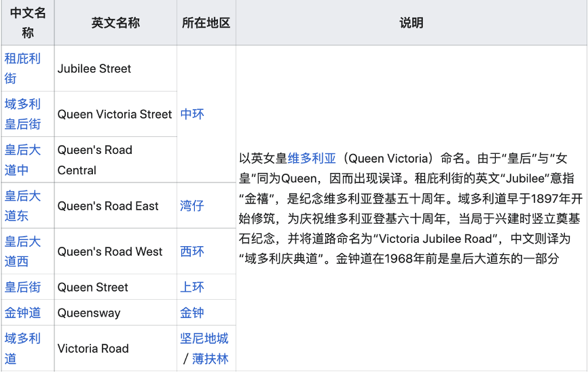Image resolution: width=588 pixels, height=373 pixels.
Task: Select the Jubilee Street cell
Action: click(x=115, y=68)
